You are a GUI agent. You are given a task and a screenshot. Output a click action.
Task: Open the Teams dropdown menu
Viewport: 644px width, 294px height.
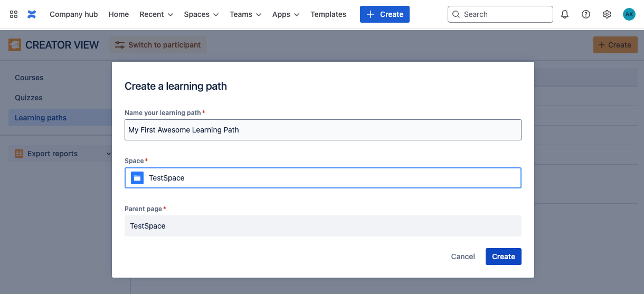click(x=245, y=14)
